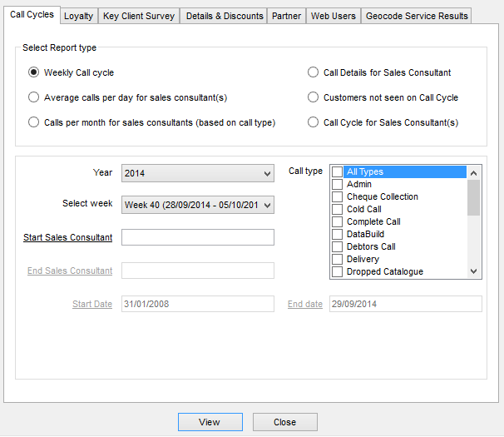Select Call Details for Sales Consultant option
This screenshot has height=437, width=504.
314,72
